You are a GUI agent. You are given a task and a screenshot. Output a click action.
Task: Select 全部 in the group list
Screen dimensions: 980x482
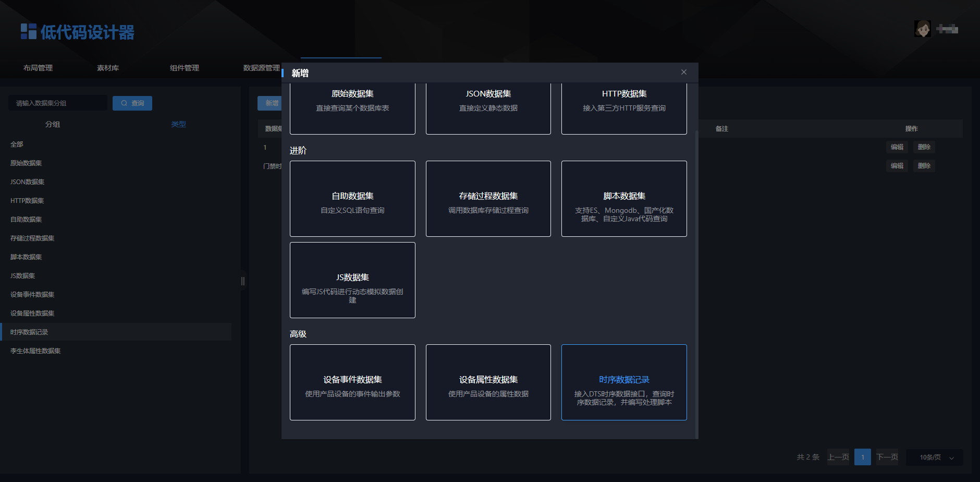tap(116, 144)
